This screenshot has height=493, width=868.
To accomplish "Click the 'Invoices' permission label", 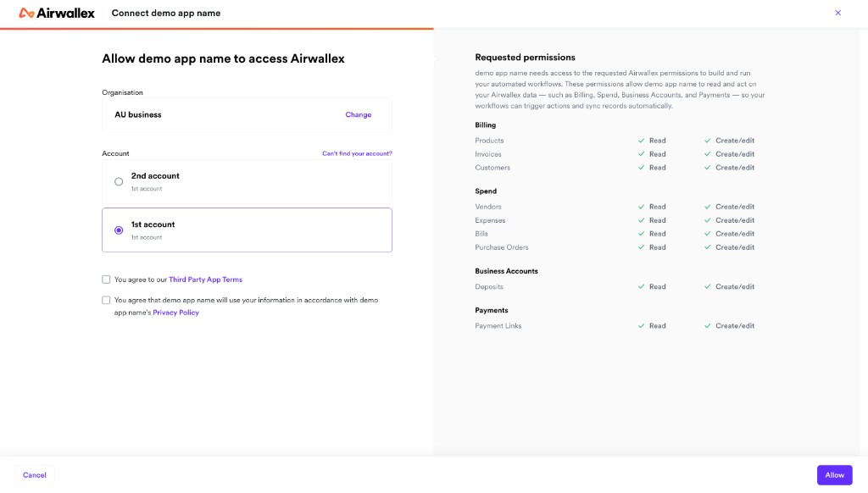I will tap(487, 154).
